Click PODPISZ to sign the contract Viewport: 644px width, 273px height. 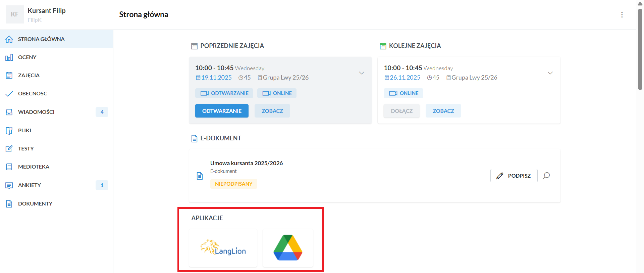coord(514,176)
